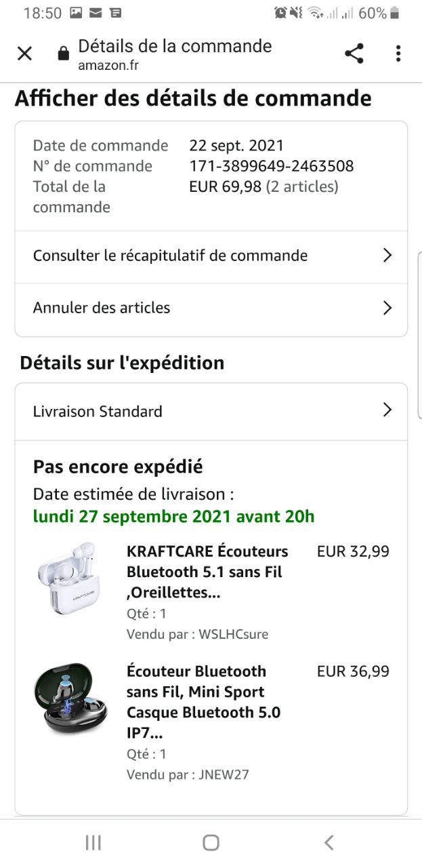Screen dimensions: 422x868
Task: Expand the chevron beside Consulter le récapitulatif
Action: pyautogui.click(x=387, y=256)
